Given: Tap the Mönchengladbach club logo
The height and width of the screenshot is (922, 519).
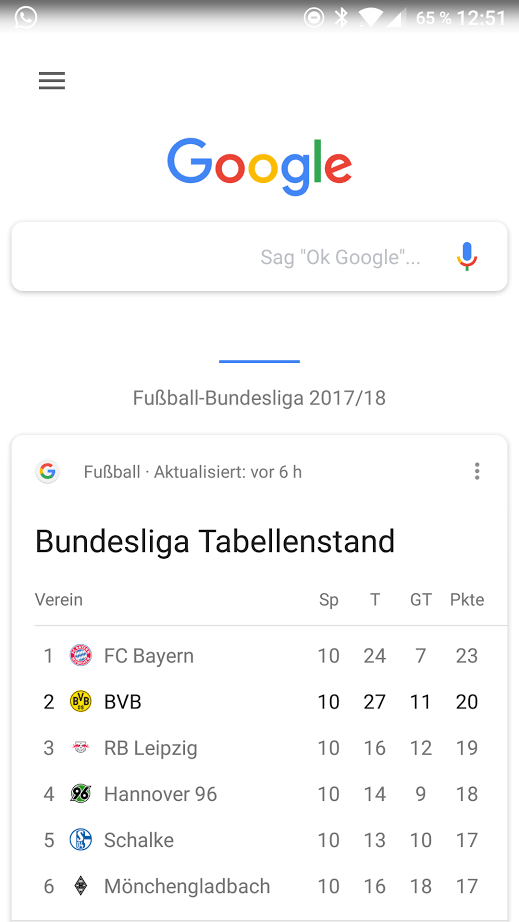Looking at the screenshot, I should click(81, 886).
